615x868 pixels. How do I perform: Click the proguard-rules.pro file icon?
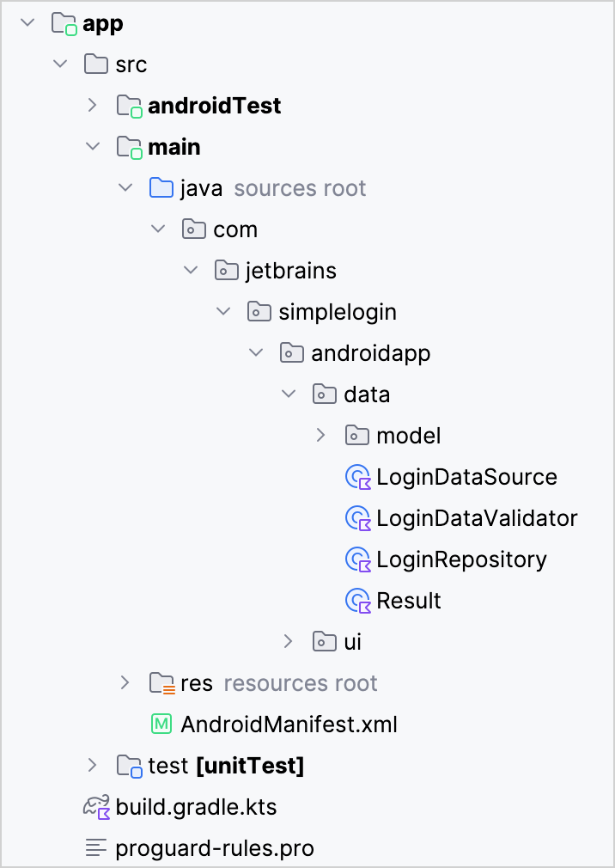(x=94, y=847)
